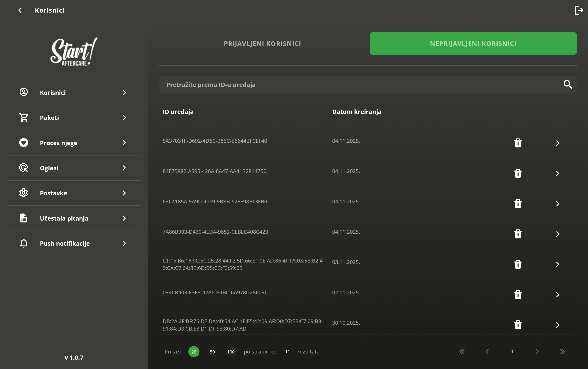The width and height of the screenshot is (588, 369).
Task: Show 50 results per page
Action: click(x=212, y=352)
